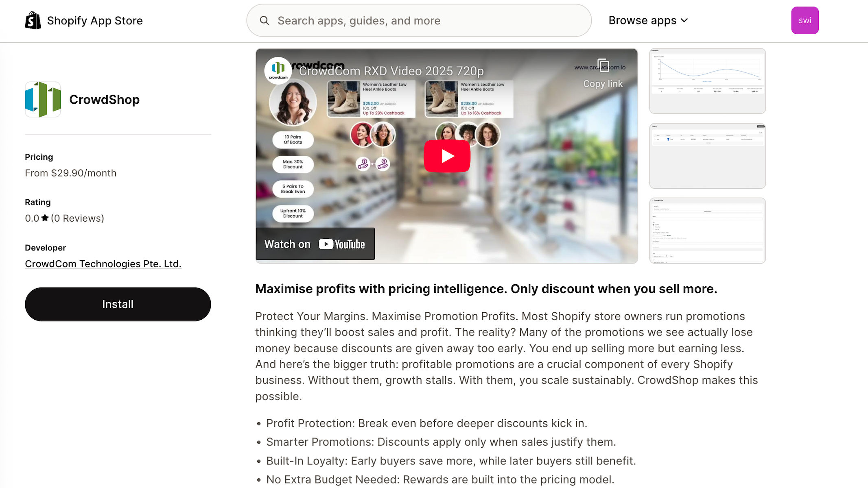Click the rating star icon

point(45,218)
